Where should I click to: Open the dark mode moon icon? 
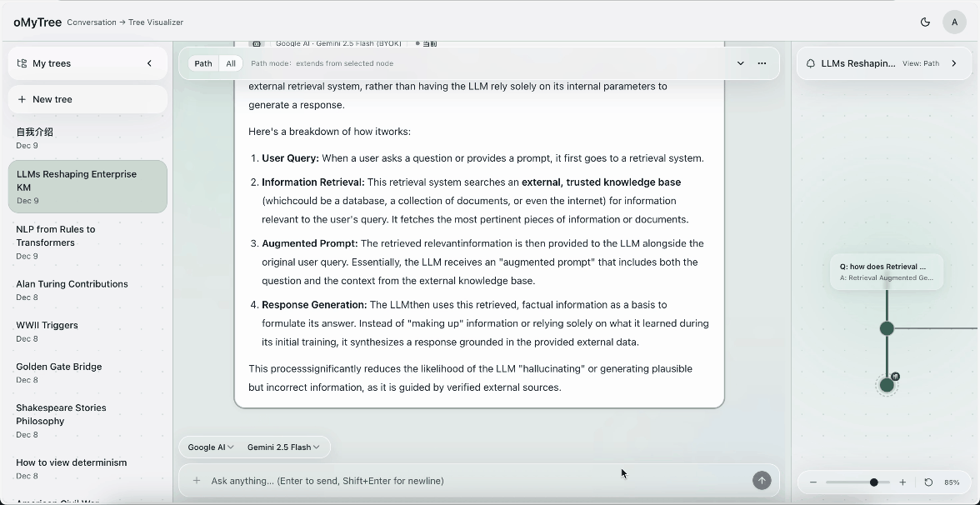click(925, 22)
